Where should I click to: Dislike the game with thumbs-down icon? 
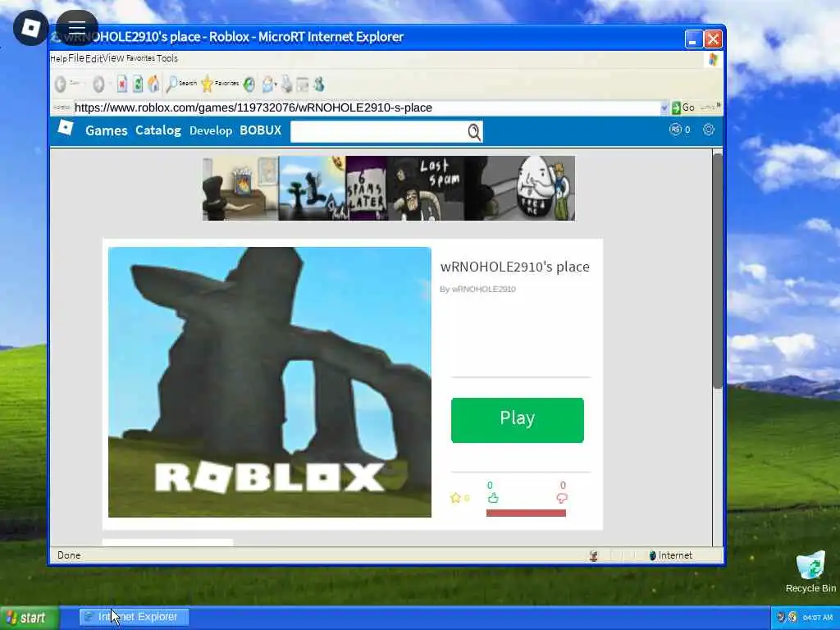coord(562,498)
